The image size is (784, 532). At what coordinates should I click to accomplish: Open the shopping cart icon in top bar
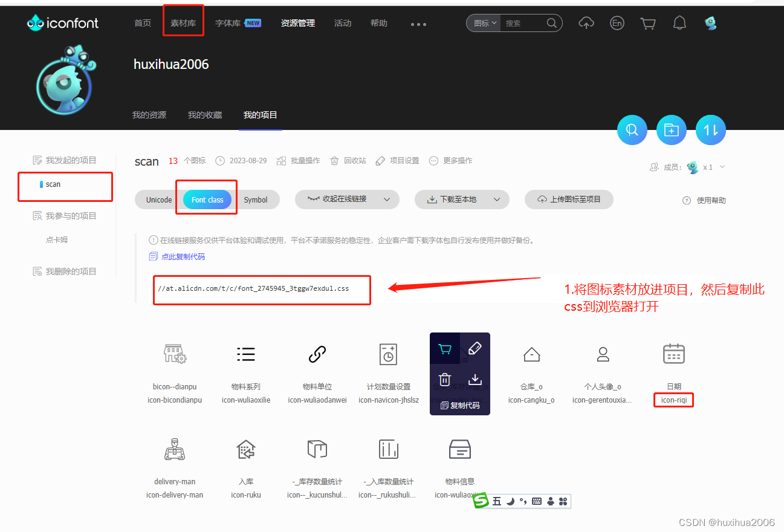(647, 22)
